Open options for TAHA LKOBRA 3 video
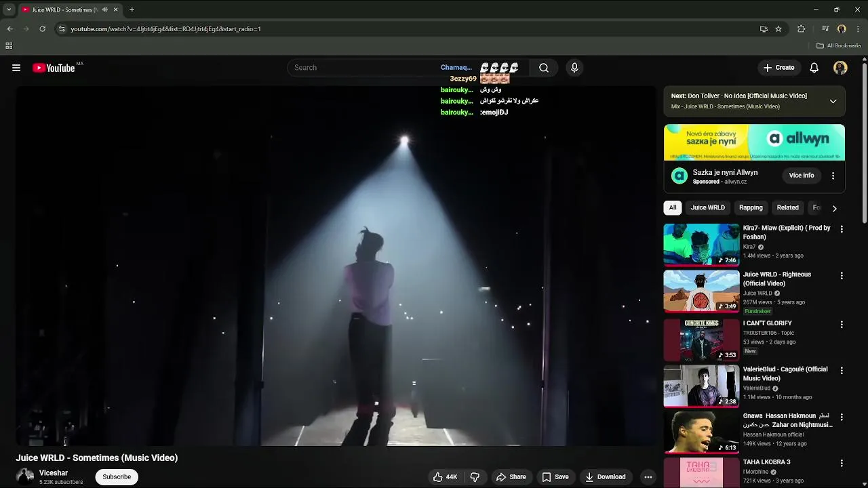 pyautogui.click(x=842, y=464)
